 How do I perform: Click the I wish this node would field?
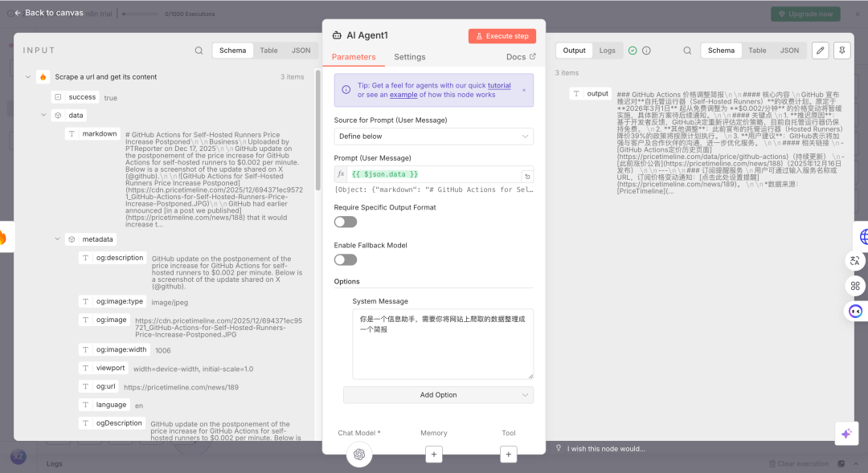click(606, 449)
